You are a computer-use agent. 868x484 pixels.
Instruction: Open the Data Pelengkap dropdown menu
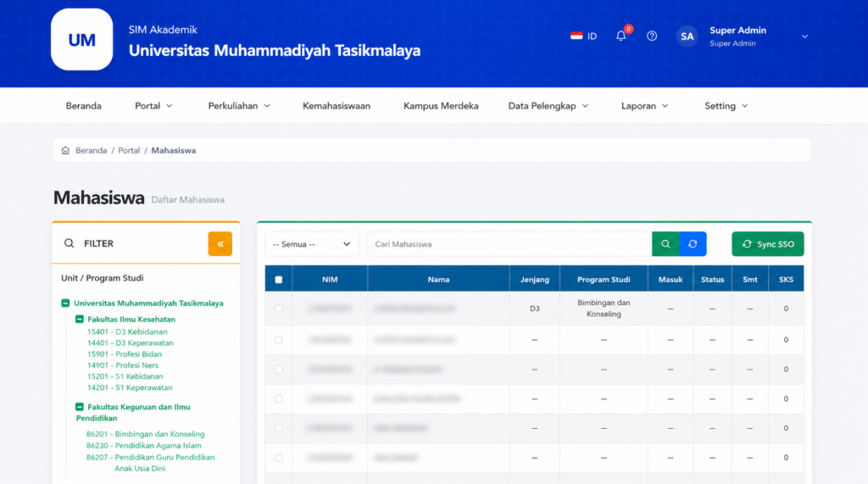pyautogui.click(x=548, y=106)
